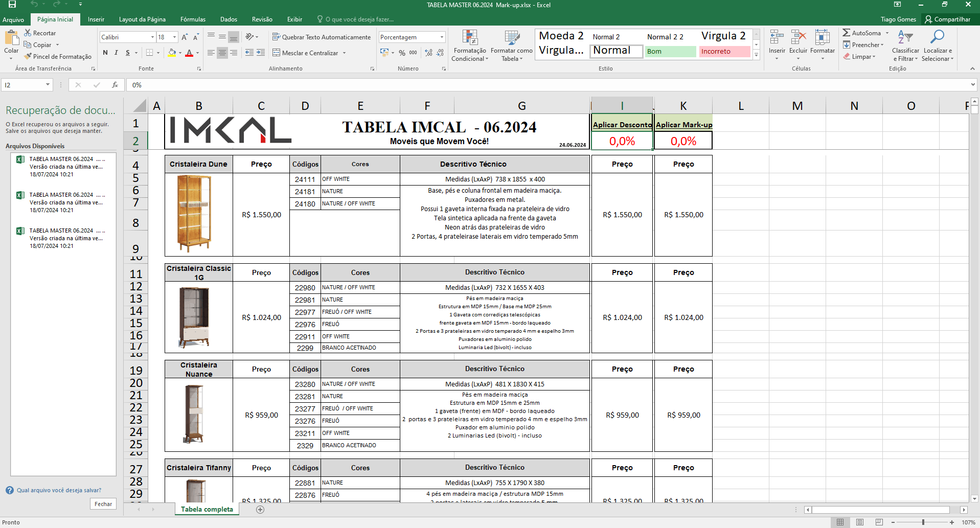Viewport: 980px width, 528px height.
Task: Click Inserir cells icon
Action: pyautogui.click(x=777, y=37)
